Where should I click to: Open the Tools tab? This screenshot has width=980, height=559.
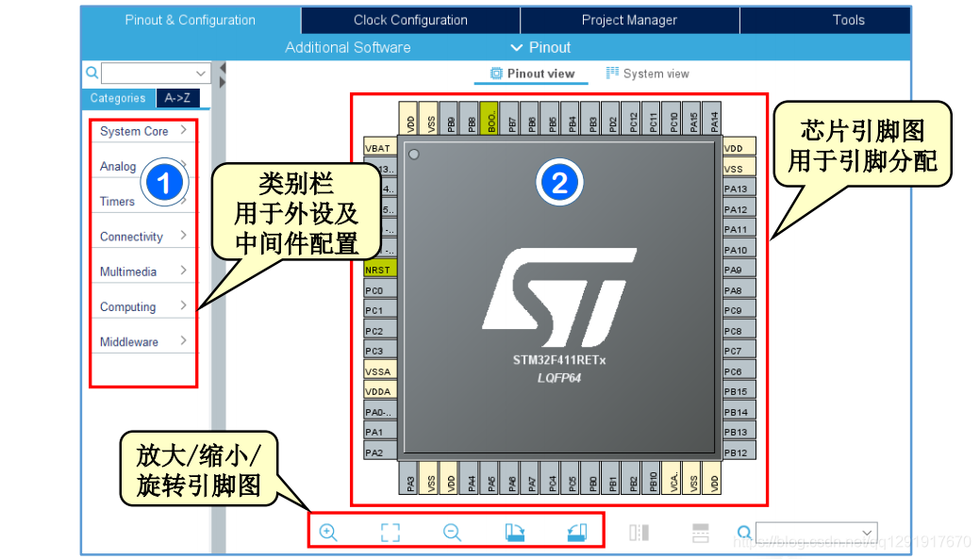coord(849,20)
